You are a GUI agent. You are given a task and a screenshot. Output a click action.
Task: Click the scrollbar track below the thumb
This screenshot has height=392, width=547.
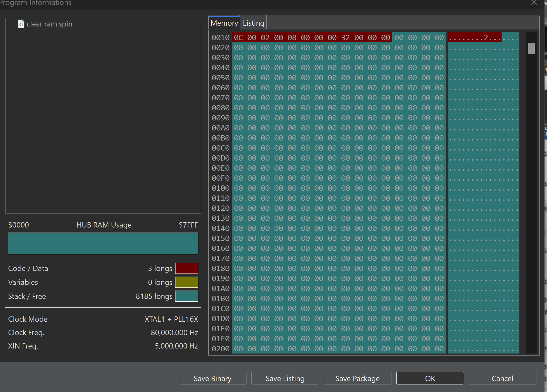coord(531,195)
